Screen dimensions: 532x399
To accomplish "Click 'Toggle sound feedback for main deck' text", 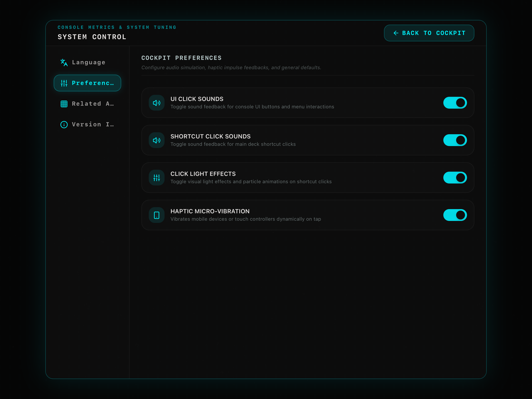I will point(233,144).
